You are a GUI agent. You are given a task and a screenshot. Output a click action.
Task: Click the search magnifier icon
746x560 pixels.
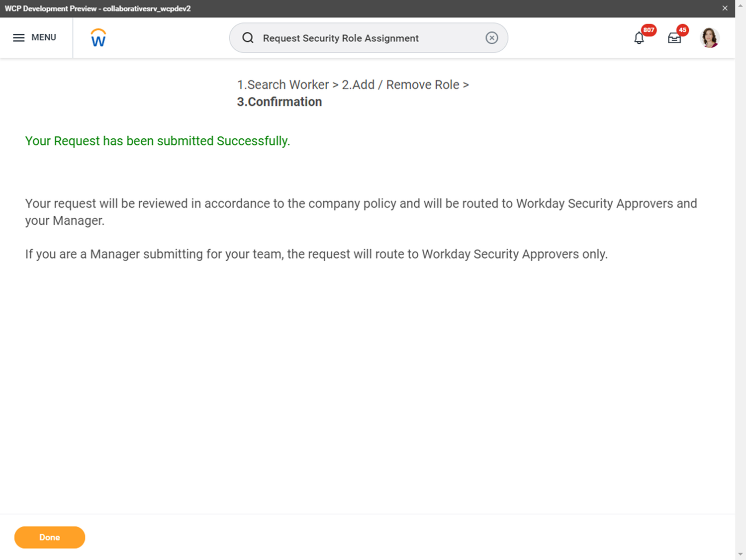248,38
